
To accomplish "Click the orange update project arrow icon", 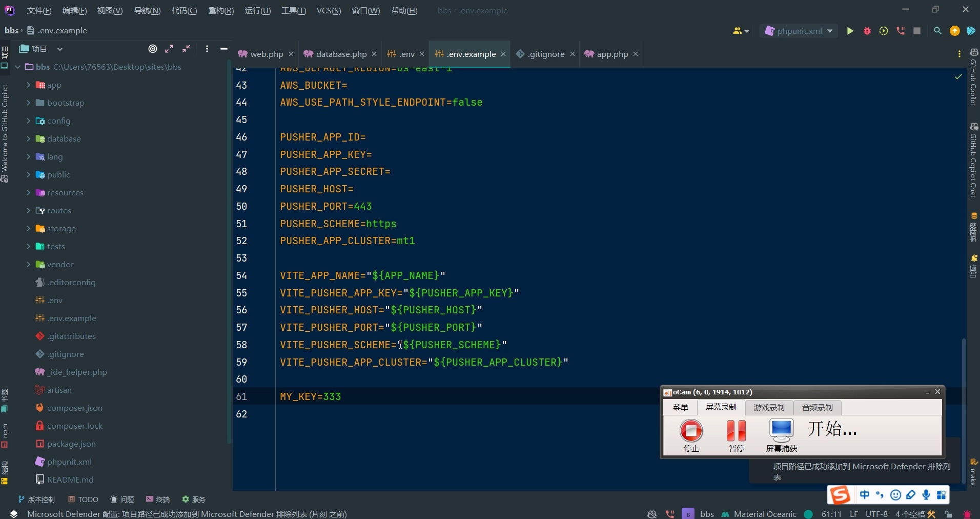I will pos(953,31).
